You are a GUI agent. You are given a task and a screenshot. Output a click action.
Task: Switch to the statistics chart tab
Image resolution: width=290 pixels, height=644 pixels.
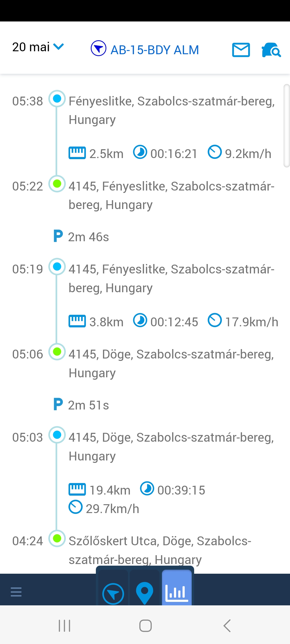coord(177,592)
